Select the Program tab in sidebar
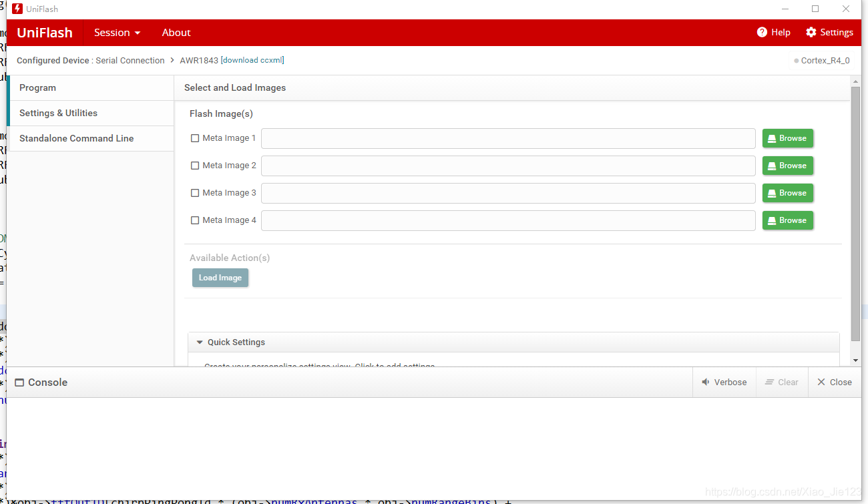 91,87
